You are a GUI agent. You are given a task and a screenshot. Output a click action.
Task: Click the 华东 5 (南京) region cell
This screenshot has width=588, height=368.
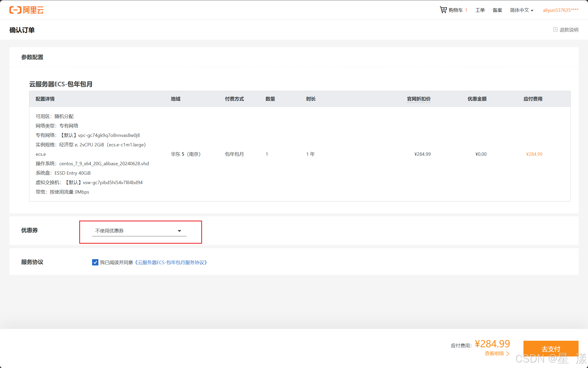186,154
